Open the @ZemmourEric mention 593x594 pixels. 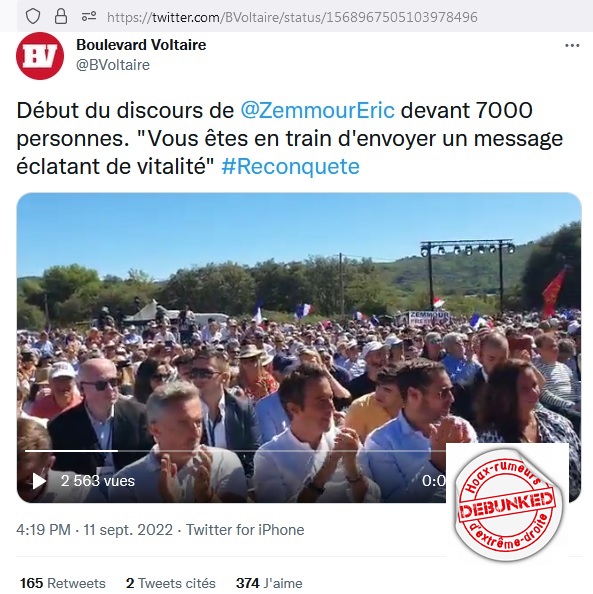[x=318, y=111]
